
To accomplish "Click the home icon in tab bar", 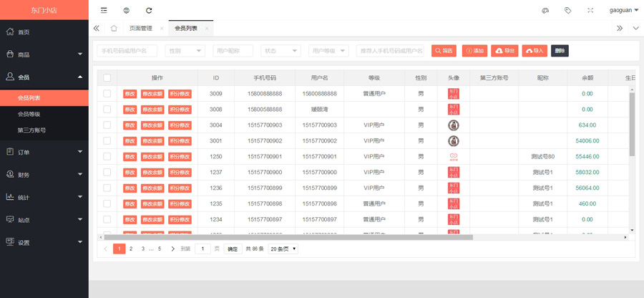I will (114, 29).
